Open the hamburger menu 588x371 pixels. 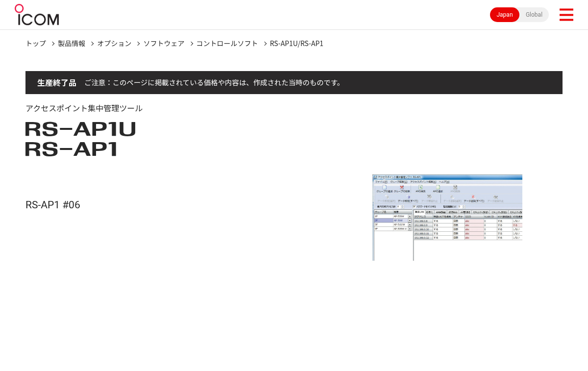point(566,15)
